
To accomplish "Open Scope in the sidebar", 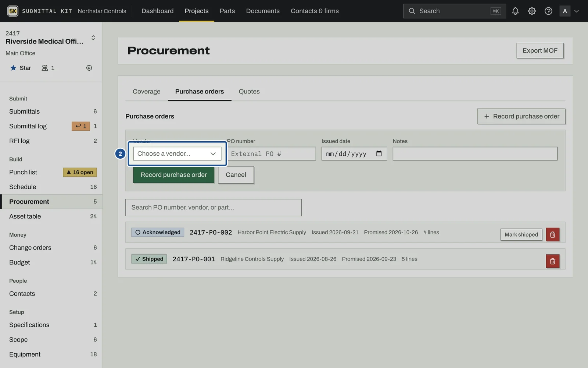I will 51,340.
